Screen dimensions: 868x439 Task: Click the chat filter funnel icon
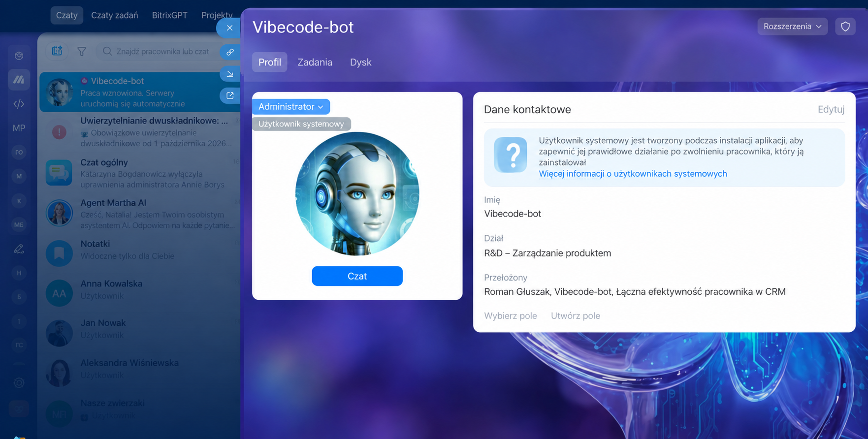[82, 51]
